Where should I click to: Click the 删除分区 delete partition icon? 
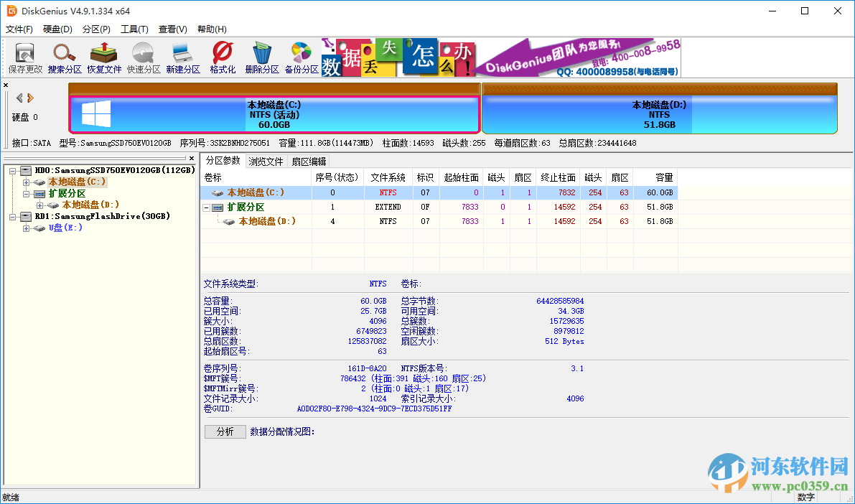[261, 57]
